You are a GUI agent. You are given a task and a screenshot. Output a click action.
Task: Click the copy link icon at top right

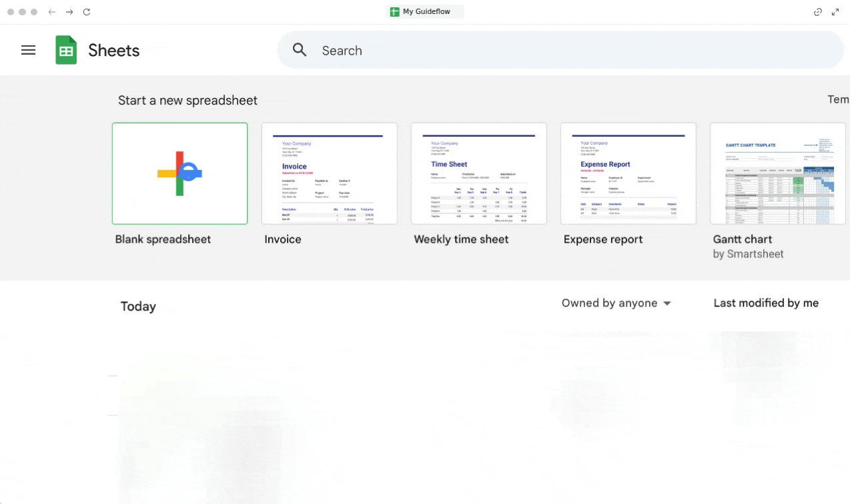[817, 12]
